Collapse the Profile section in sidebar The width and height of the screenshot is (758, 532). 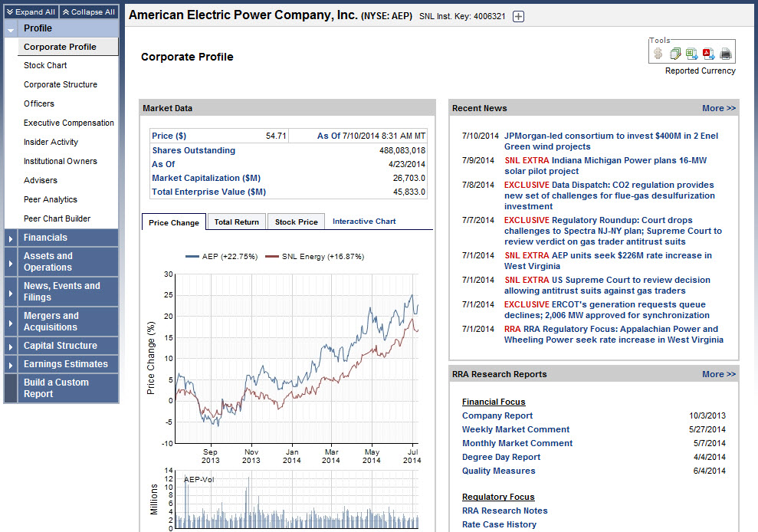(x=11, y=28)
